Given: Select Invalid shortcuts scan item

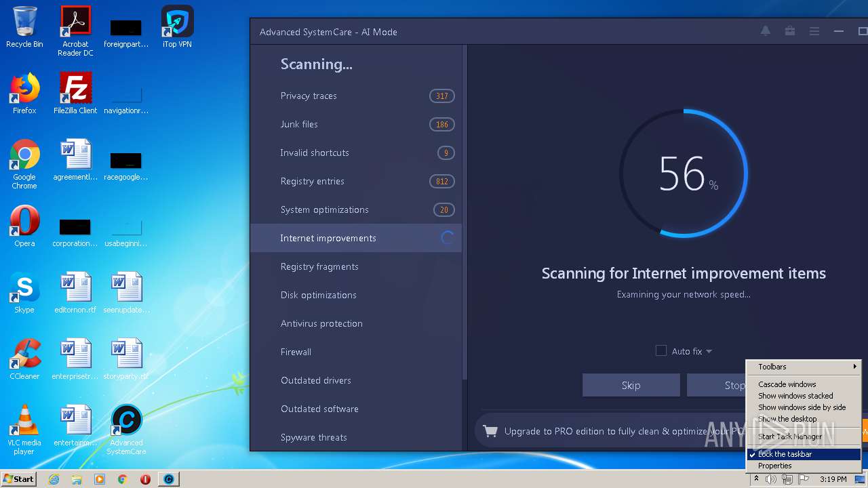Looking at the screenshot, I should coord(356,152).
